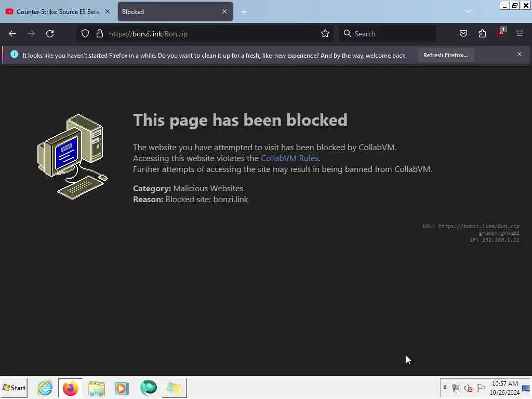Image resolution: width=532 pixels, height=399 pixels.
Task: Click the 'group: group1' text
Action: [499, 233]
